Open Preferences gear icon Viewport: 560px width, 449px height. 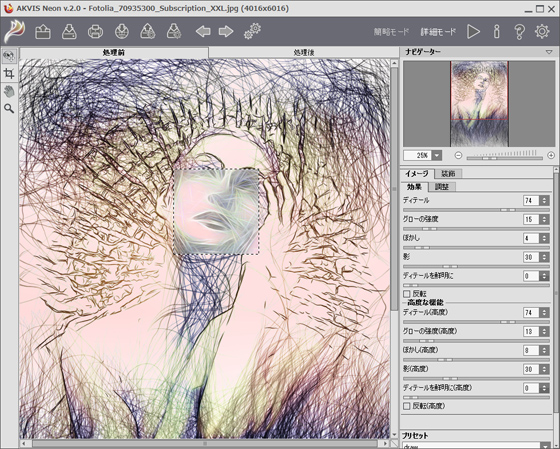pyautogui.click(x=542, y=32)
